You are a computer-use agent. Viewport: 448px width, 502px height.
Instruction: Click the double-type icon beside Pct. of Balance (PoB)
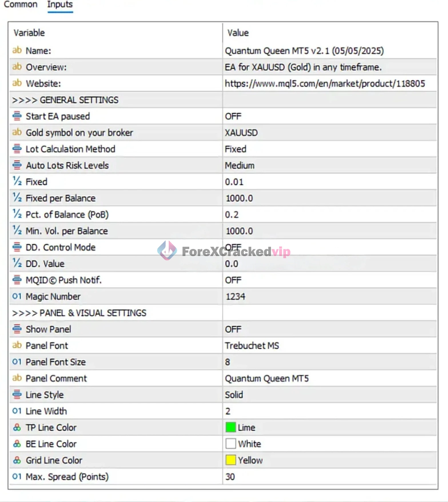17,214
